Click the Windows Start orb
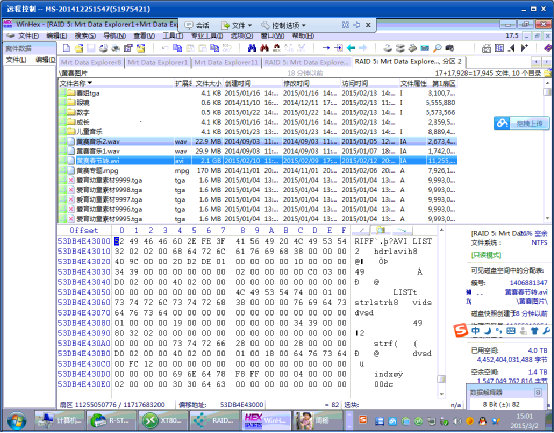This screenshot has height=433, width=554. pyautogui.click(x=17, y=420)
